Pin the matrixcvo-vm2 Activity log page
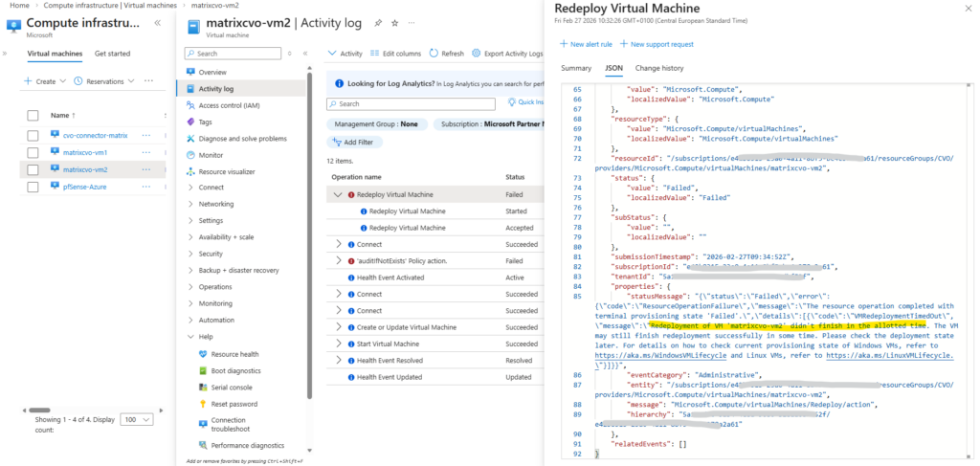Screen dimensions: 980x466 [376, 21]
